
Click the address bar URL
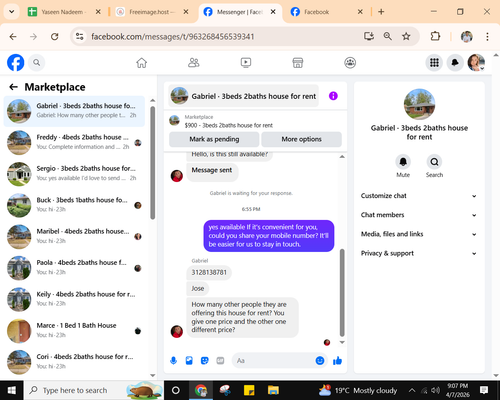tap(173, 36)
